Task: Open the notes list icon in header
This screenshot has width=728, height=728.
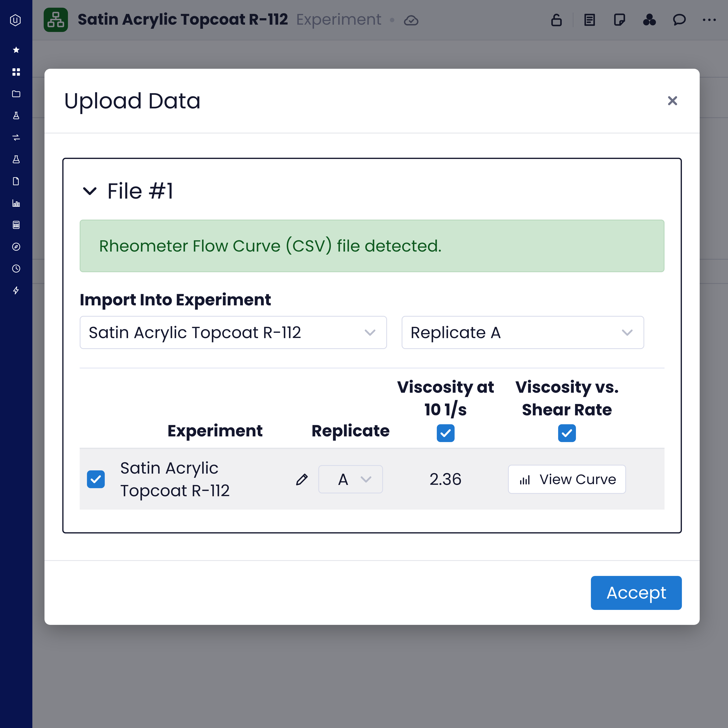Action: tap(589, 20)
